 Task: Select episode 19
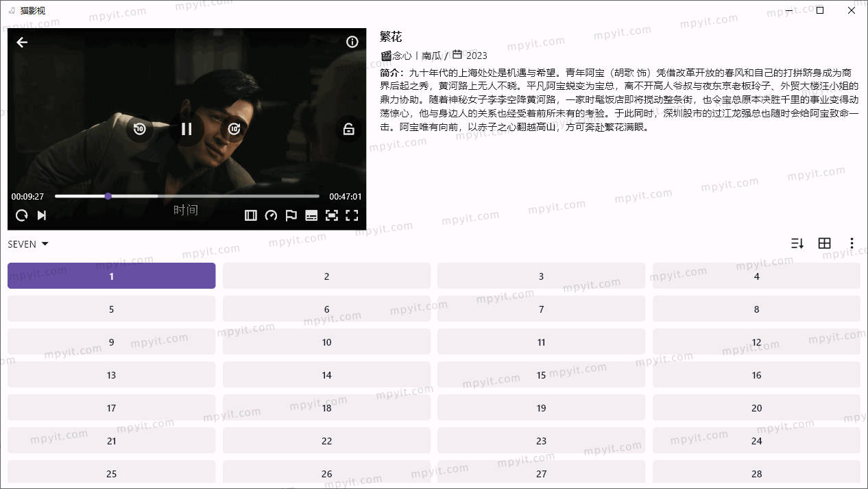542,407
